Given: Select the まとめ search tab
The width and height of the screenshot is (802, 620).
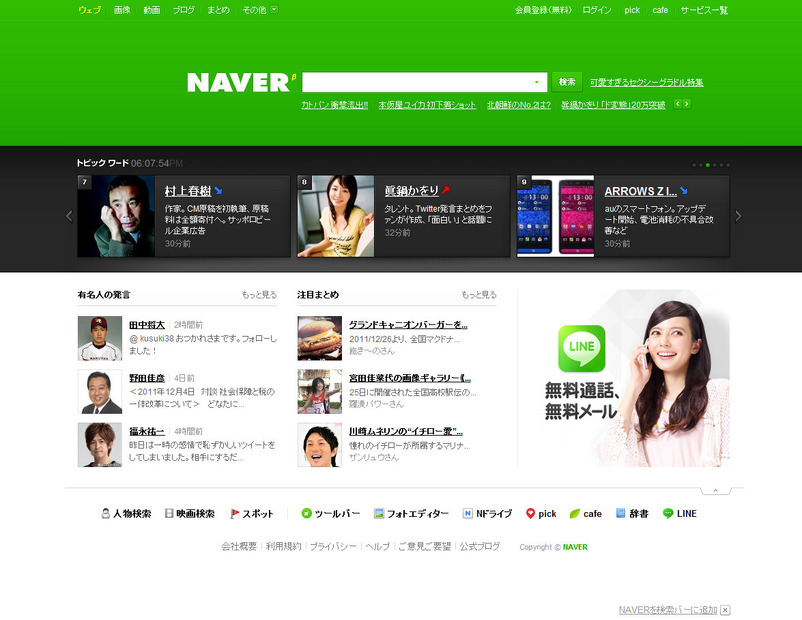Looking at the screenshot, I should tap(218, 10).
